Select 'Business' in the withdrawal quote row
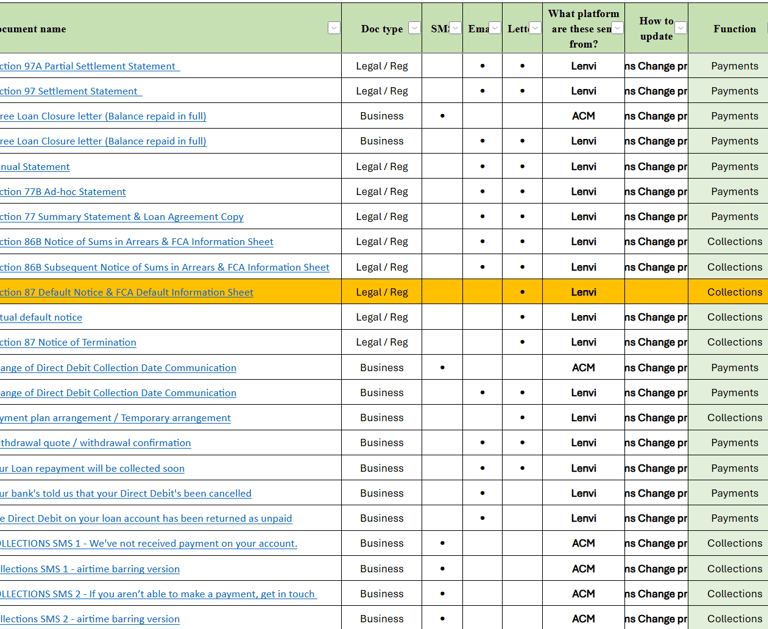The width and height of the screenshot is (768, 629). (382, 442)
